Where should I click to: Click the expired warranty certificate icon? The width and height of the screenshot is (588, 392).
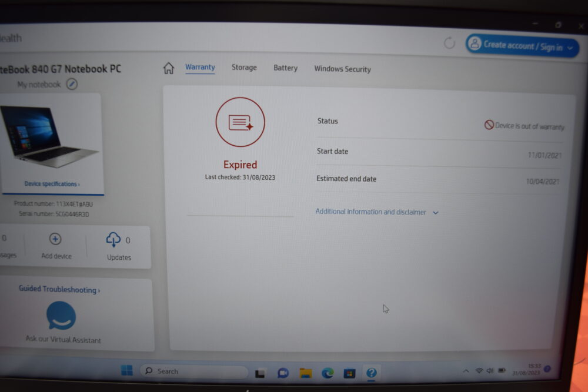click(240, 122)
